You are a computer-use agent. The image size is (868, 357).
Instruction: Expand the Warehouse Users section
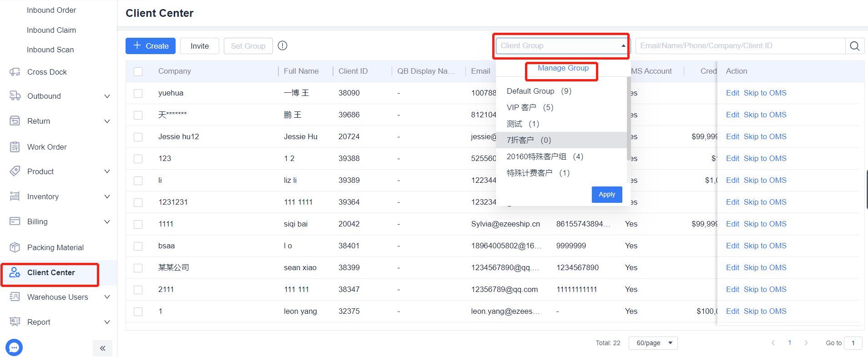coord(107,297)
